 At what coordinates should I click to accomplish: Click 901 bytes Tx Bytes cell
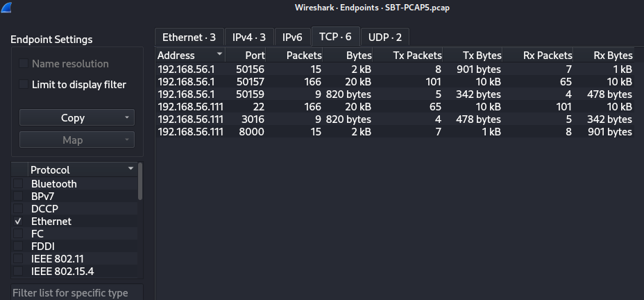478,69
